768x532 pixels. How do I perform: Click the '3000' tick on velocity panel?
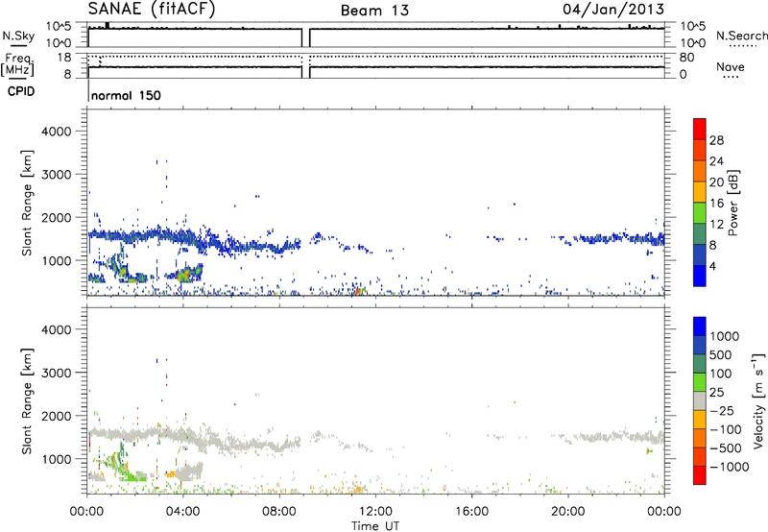[57, 373]
